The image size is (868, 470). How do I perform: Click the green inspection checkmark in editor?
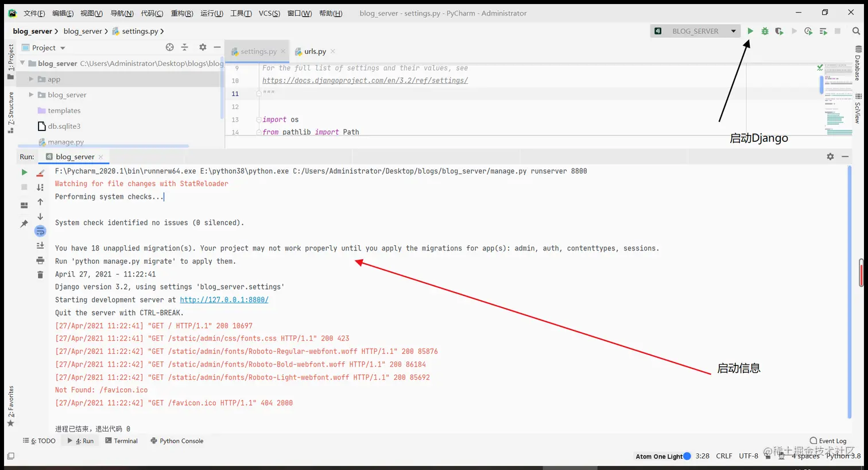pos(820,68)
